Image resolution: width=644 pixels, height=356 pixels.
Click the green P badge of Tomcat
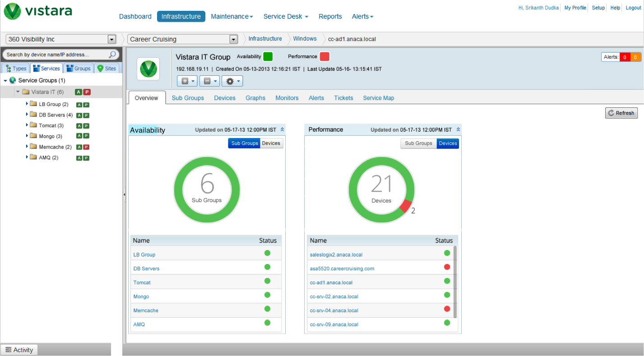pos(86,126)
